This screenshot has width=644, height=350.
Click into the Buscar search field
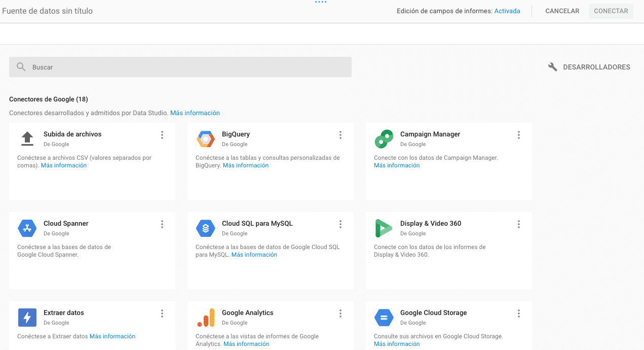[180, 67]
